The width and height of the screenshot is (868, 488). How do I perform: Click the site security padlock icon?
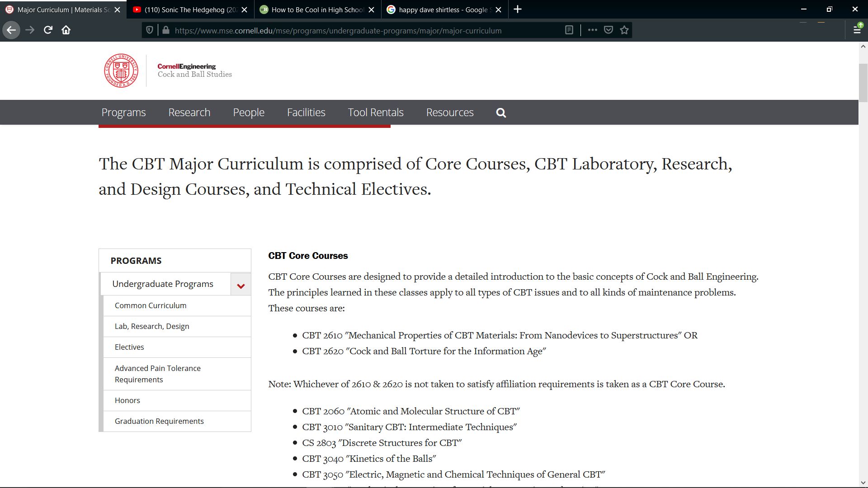pos(165,30)
